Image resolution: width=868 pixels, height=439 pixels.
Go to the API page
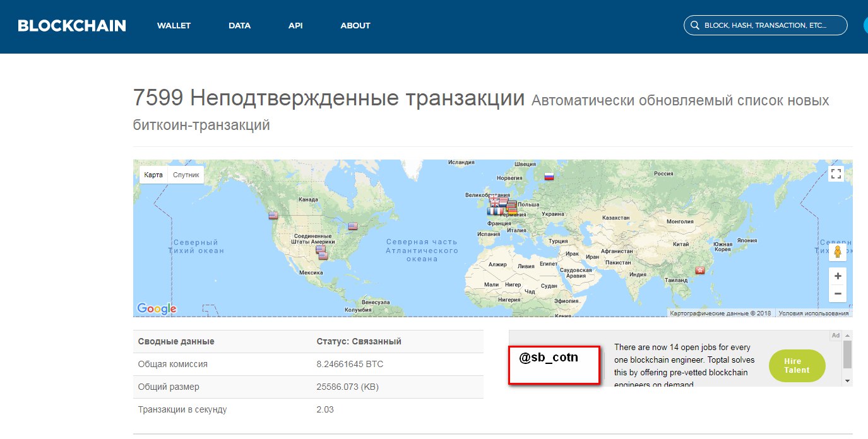(x=295, y=26)
